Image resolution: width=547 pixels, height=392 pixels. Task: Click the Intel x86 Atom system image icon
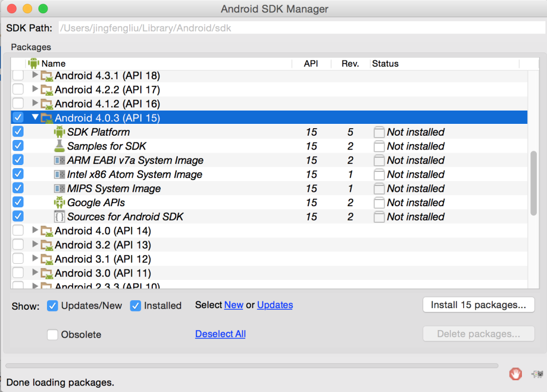(59, 175)
